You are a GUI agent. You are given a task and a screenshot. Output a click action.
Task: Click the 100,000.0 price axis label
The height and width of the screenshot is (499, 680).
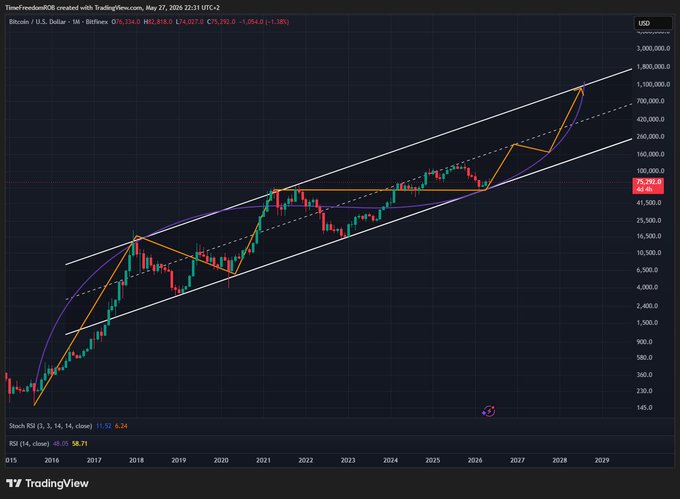(x=650, y=171)
